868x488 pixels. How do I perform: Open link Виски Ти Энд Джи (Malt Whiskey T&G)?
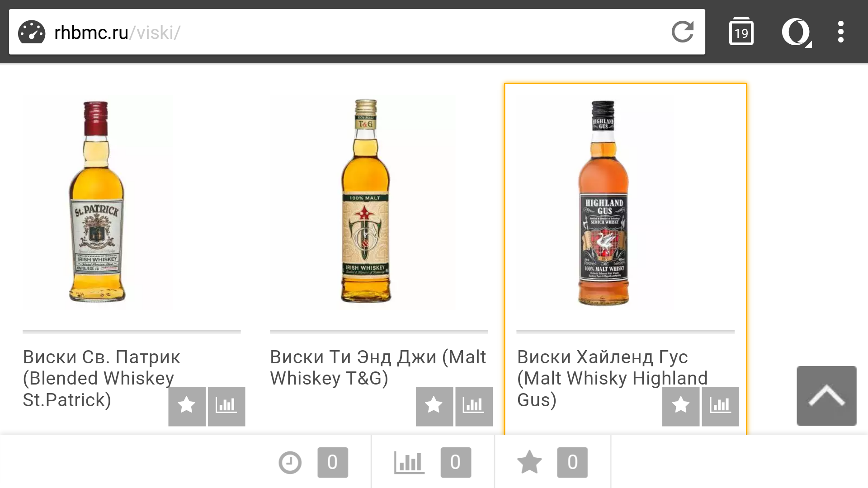click(x=378, y=367)
